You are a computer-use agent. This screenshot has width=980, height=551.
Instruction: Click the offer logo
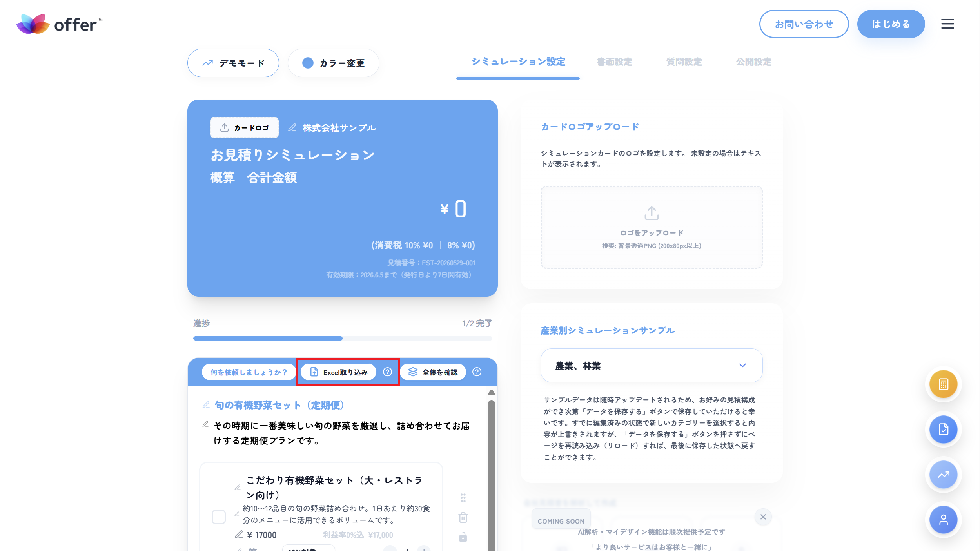pyautogui.click(x=59, y=24)
